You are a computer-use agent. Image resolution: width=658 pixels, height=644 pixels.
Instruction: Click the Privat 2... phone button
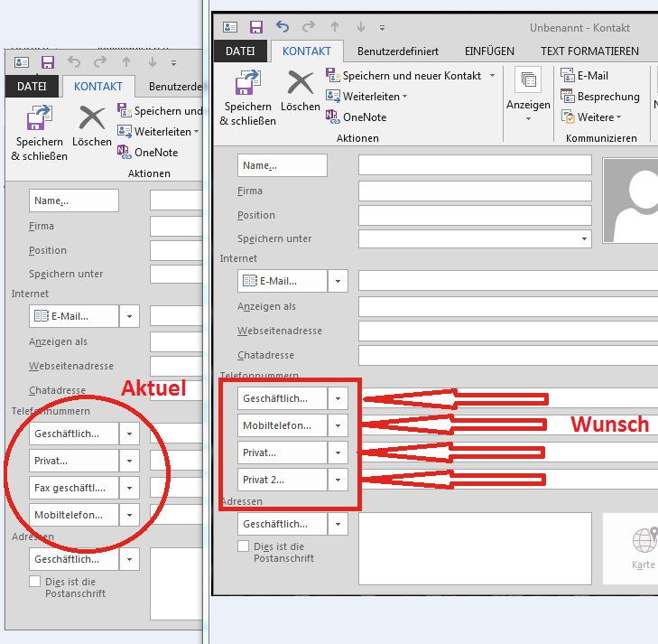coord(281,479)
